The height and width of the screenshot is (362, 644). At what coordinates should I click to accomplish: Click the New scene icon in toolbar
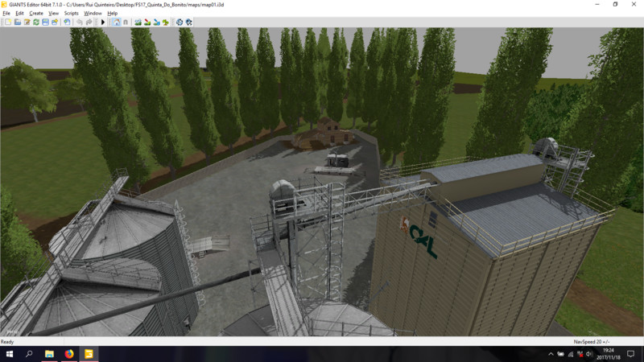(8, 23)
